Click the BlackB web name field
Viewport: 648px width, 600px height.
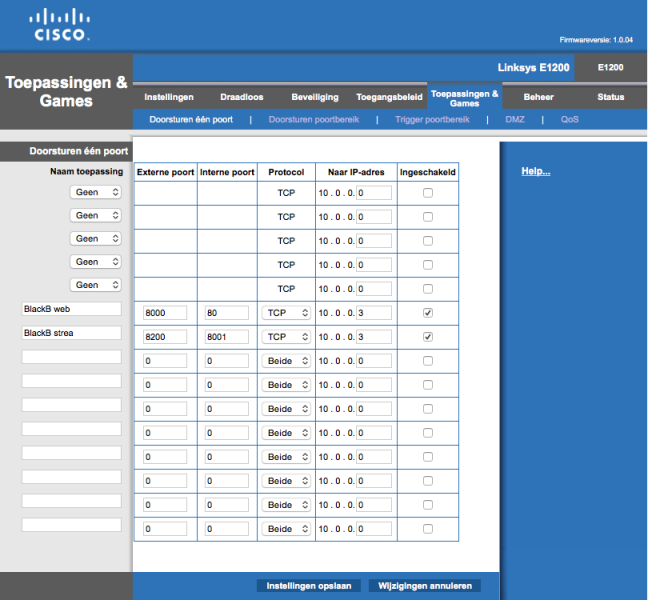click(71, 309)
